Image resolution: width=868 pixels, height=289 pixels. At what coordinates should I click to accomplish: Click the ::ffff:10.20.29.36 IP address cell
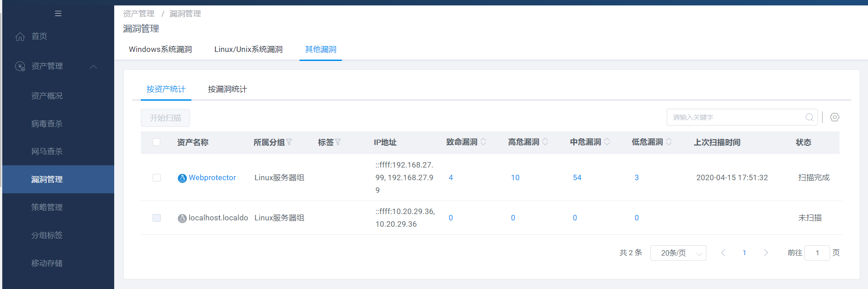point(405,218)
